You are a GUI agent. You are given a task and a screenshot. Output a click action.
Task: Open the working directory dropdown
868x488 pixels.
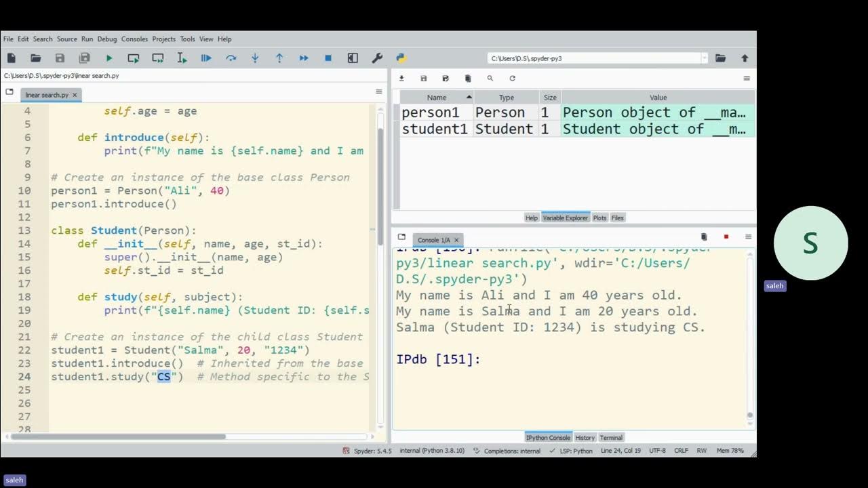click(x=704, y=58)
